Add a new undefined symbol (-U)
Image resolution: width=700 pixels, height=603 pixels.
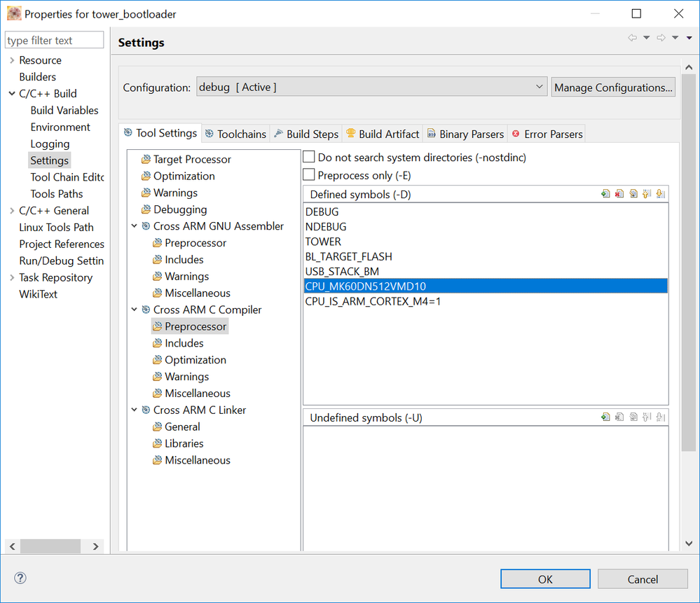pyautogui.click(x=605, y=417)
